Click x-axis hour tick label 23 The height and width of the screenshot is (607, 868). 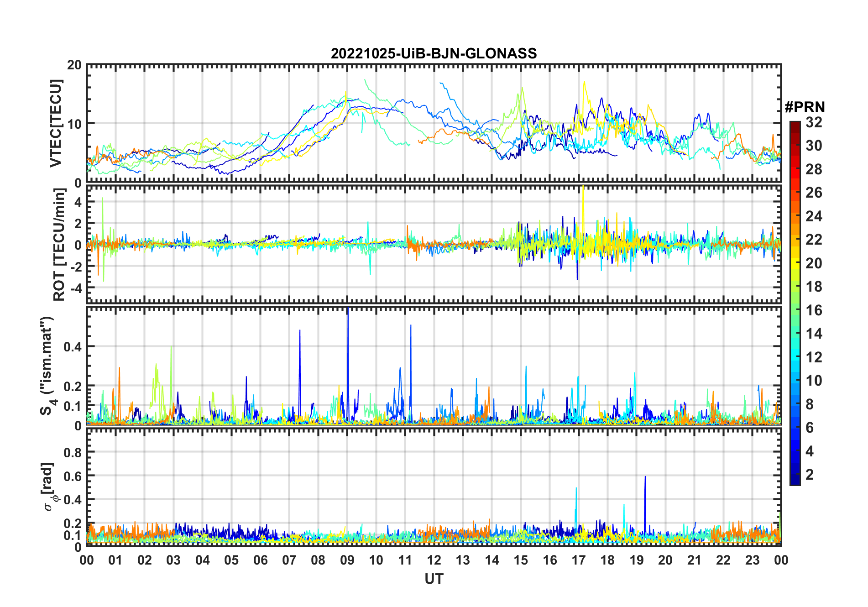click(x=753, y=560)
